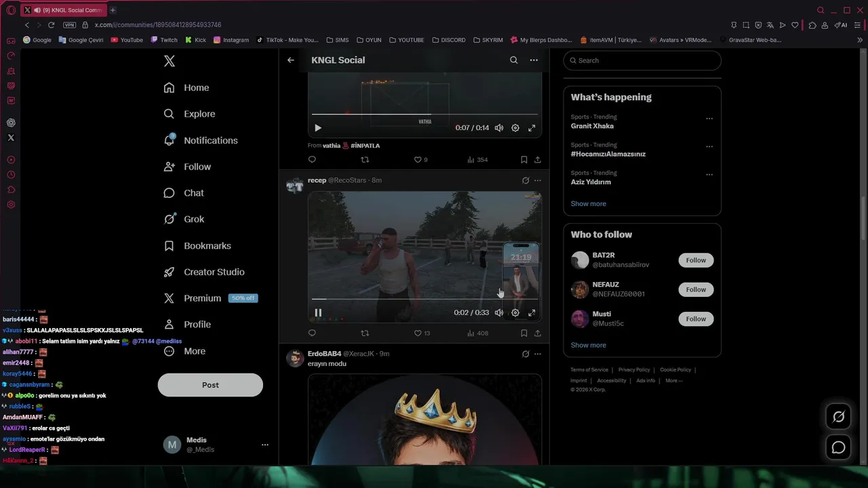Open vathia video settings gear

pyautogui.click(x=515, y=127)
